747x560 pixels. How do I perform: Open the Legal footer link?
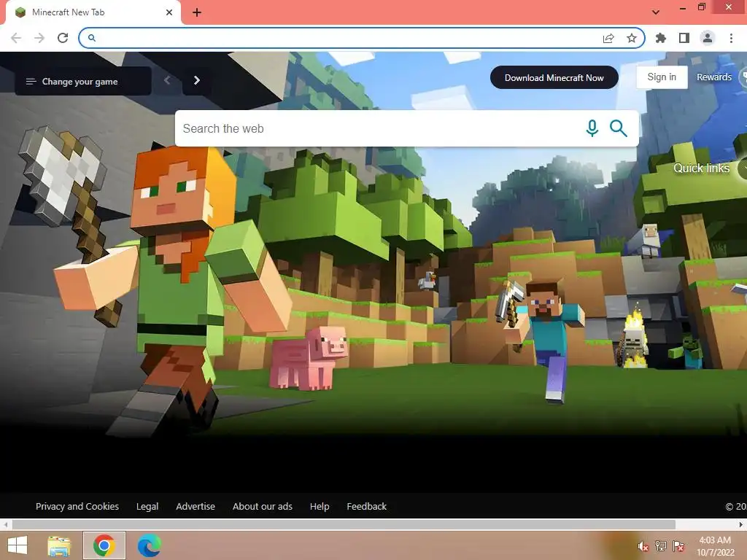147,507
